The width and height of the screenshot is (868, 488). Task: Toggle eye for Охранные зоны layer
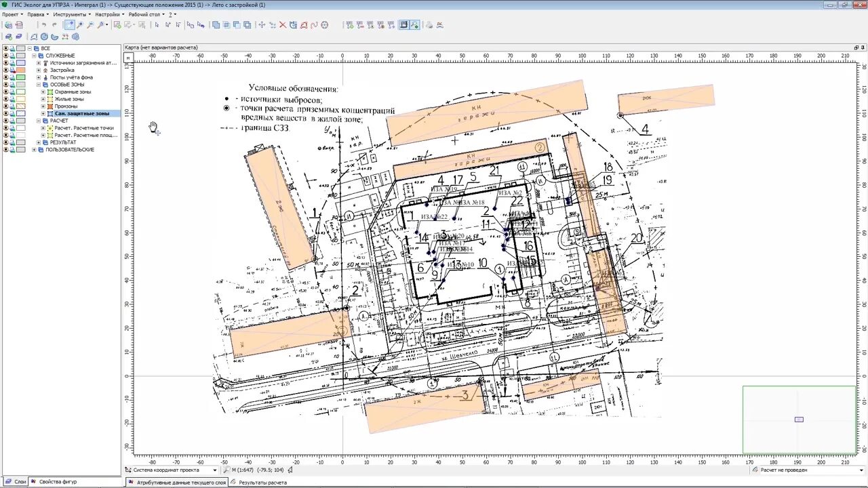5,91
